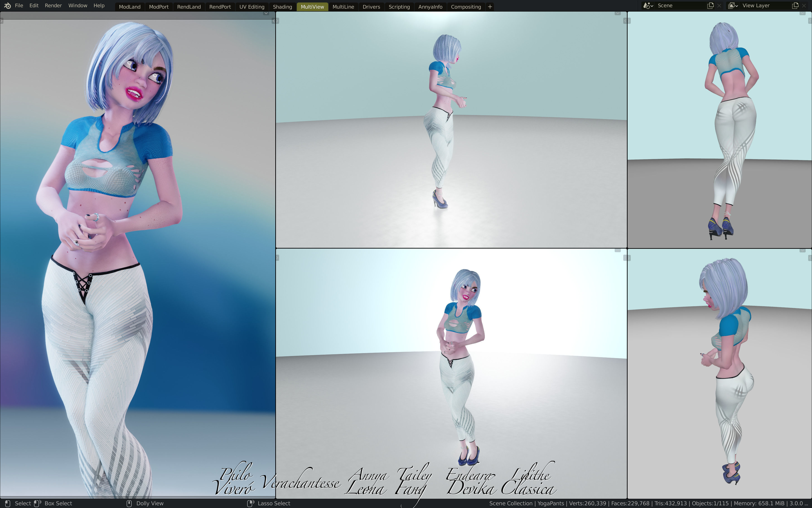Switch to the RendPort workspace tab
This screenshot has width=812, height=508.
tap(220, 7)
